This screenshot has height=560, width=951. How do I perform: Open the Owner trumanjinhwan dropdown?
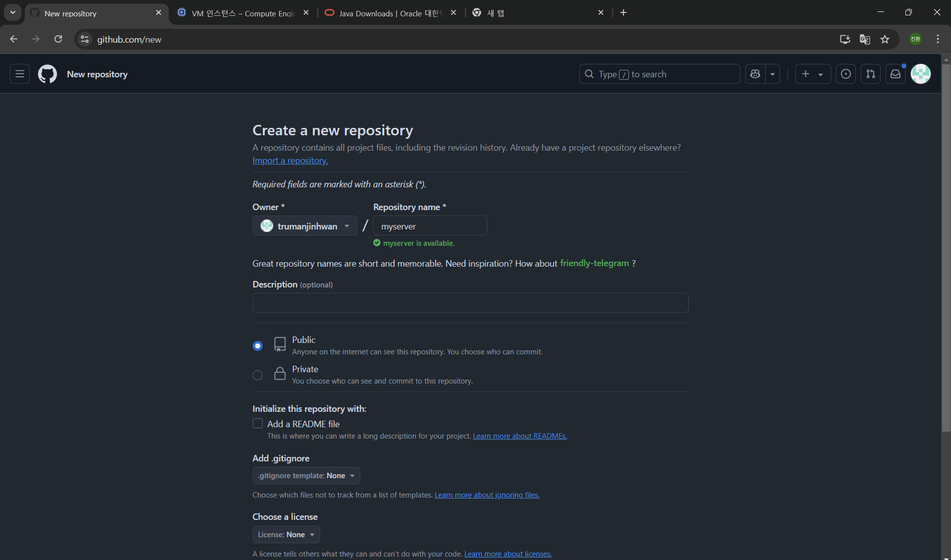coord(305,226)
